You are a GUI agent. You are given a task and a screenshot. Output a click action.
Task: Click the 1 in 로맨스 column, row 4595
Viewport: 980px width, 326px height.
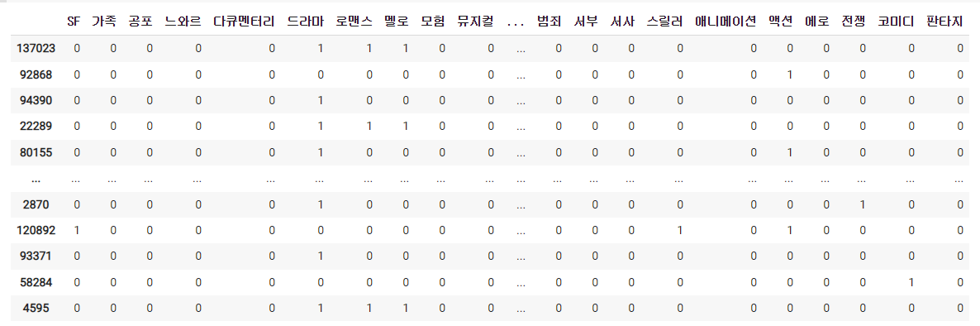point(369,309)
